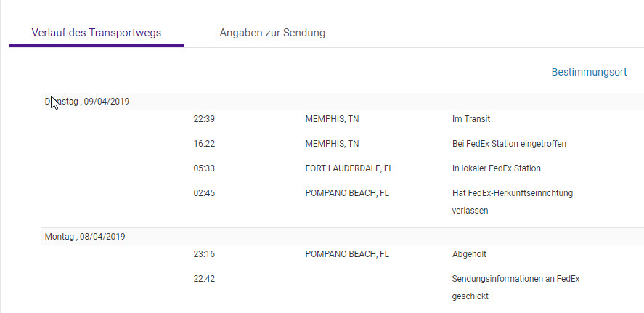Screen dimensions: 644x313
Task: Select Hat FedEx-Herkunftseinrichtung verlassen status
Action: (512, 201)
